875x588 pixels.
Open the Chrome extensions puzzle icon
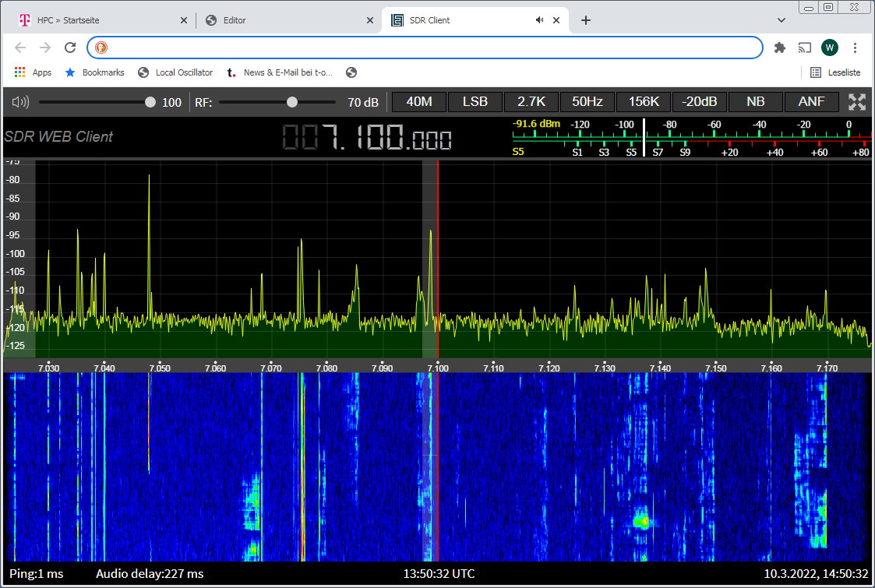pos(779,48)
